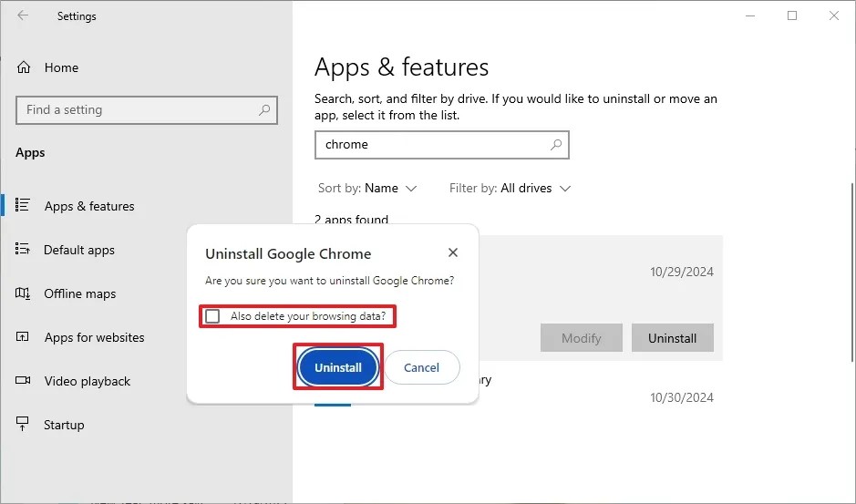Minimize the Settings window
Viewport: 856px width, 504px height.
[x=750, y=15]
